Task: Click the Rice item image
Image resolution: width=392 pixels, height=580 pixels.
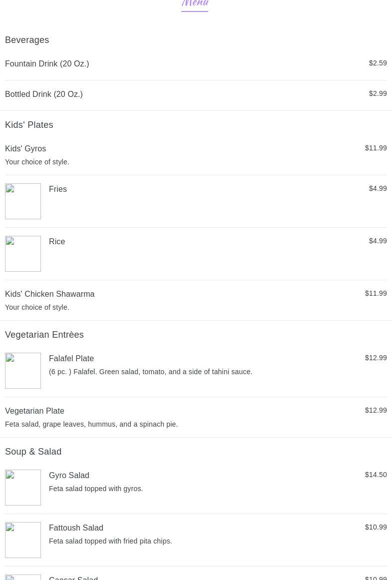Action: (23, 254)
